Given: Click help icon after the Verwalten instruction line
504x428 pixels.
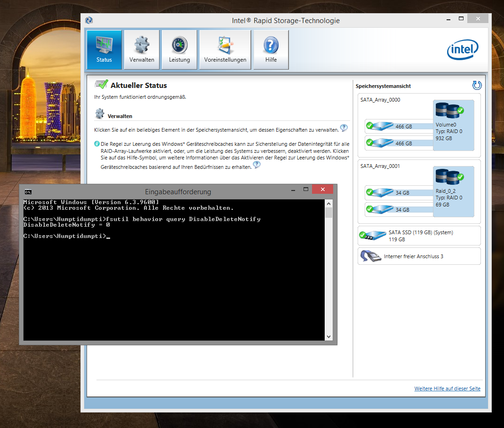Looking at the screenshot, I should (344, 128).
